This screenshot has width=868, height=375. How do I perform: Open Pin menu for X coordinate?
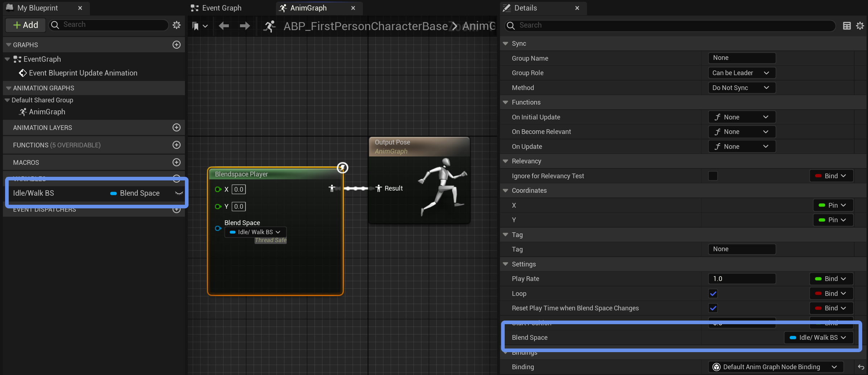(x=833, y=205)
